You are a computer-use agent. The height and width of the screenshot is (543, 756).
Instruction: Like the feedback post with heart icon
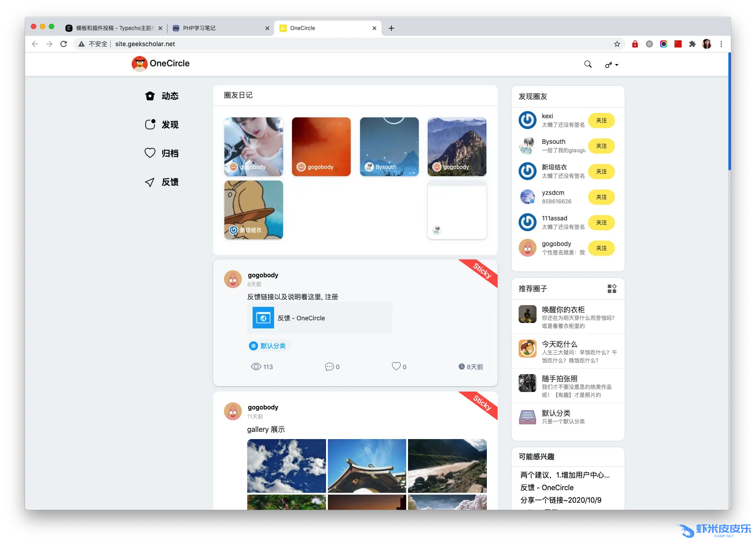396,366
